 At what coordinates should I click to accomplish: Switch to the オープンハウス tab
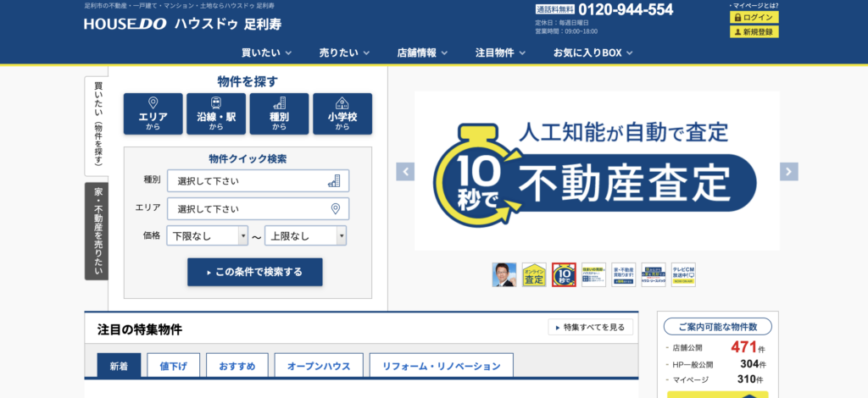point(319,366)
